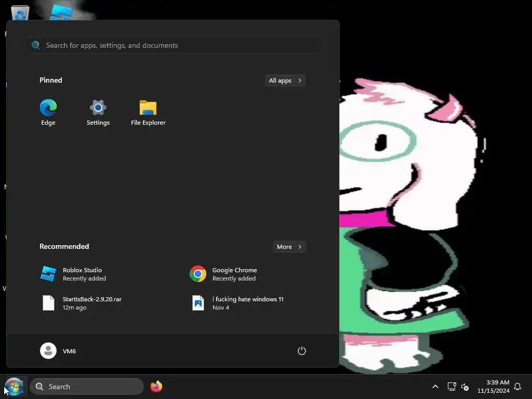The height and width of the screenshot is (399, 532).
Task: Select the Roblox Studio desktop shortcut
Action: pos(61,13)
